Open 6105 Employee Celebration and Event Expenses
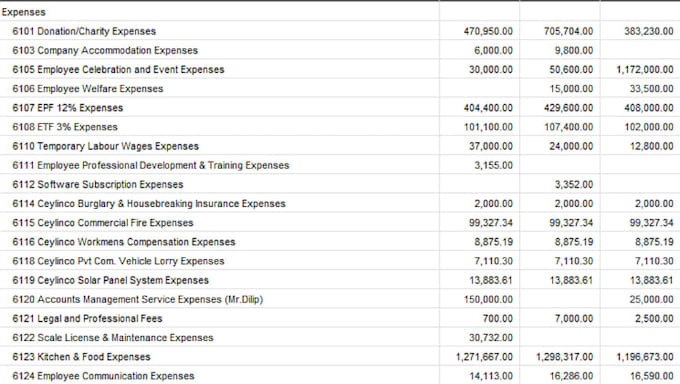The width and height of the screenshot is (680, 384). click(118, 69)
